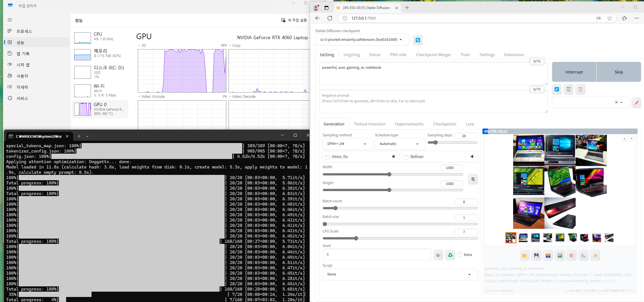Switch to the img2img tab
Screen dimensions: 644x302
pos(352,55)
